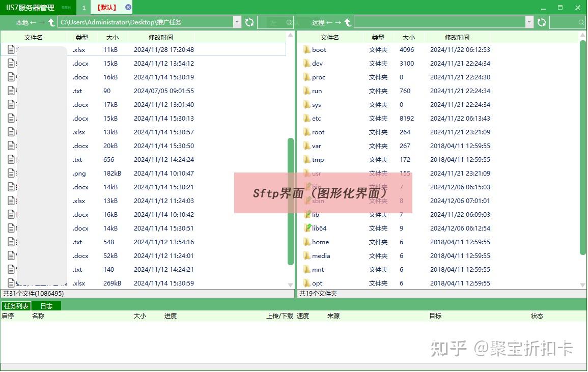The height and width of the screenshot is (372, 588).
Task: Click the SSH label in title bar
Action: tap(66, 8)
